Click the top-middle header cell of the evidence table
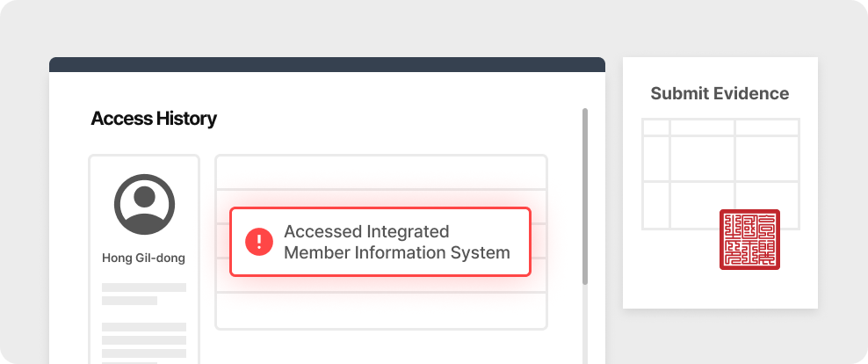Image resolution: width=868 pixels, height=364 pixels. (702, 127)
